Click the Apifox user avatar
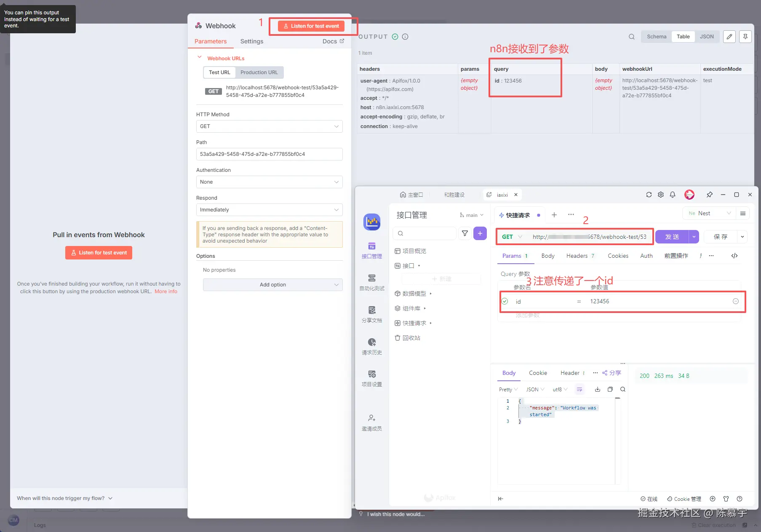This screenshot has height=532, width=761. pos(689,195)
